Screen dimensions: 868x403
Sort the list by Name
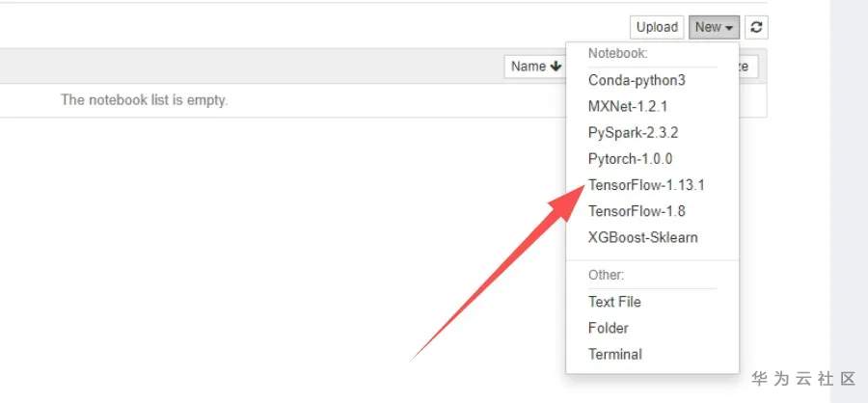coord(529,67)
